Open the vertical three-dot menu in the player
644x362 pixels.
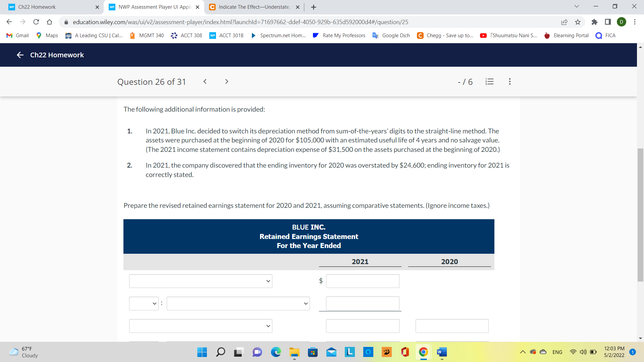(509, 81)
